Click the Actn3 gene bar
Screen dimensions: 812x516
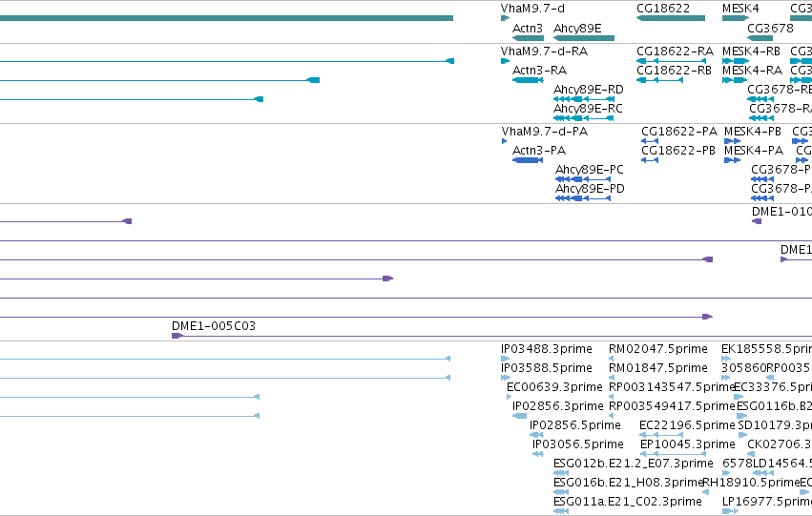[x=528, y=38]
